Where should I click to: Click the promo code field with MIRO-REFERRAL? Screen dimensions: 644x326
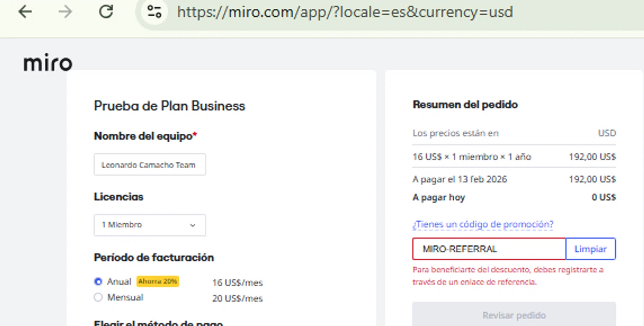pos(489,249)
